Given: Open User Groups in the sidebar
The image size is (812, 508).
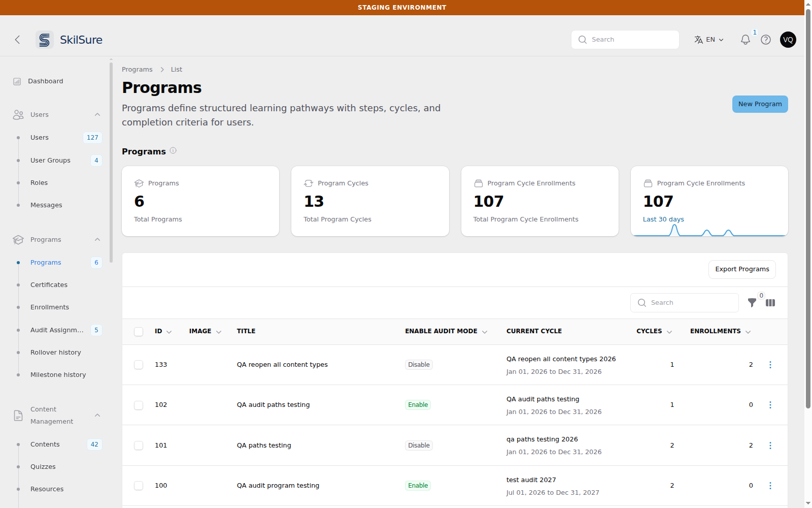Looking at the screenshot, I should (x=51, y=161).
